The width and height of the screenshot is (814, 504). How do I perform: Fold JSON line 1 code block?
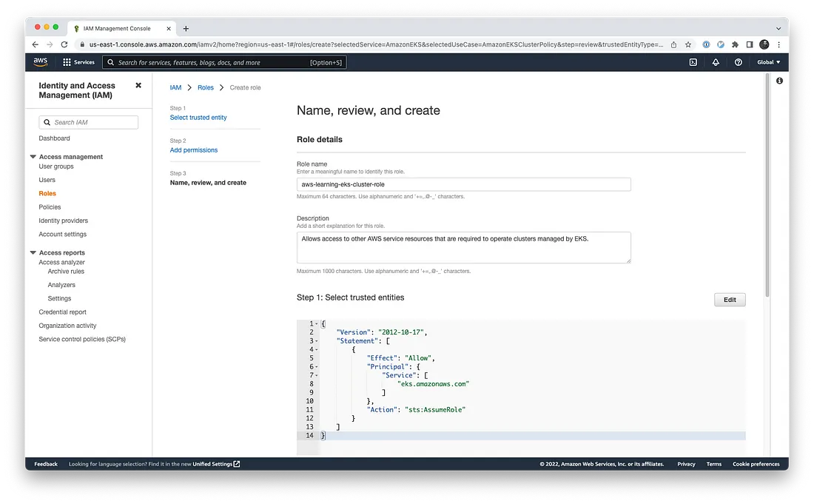coord(317,324)
